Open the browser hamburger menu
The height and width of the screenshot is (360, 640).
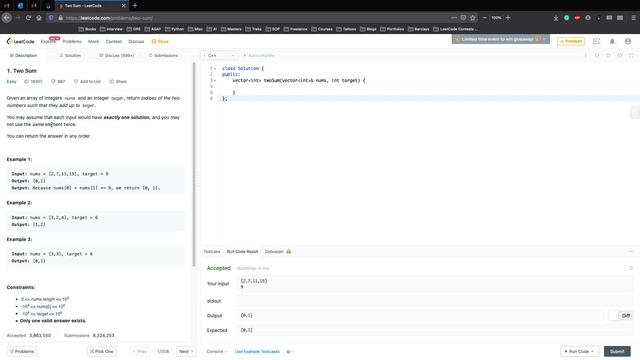coord(633,18)
